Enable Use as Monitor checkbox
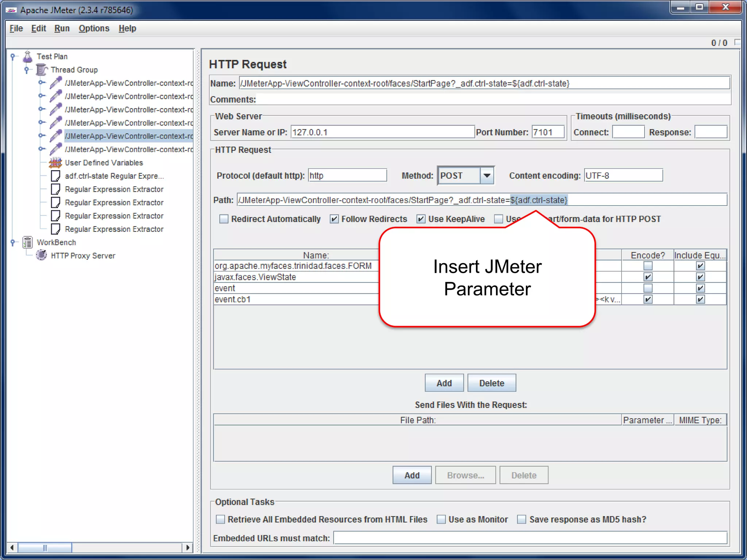 441,519
